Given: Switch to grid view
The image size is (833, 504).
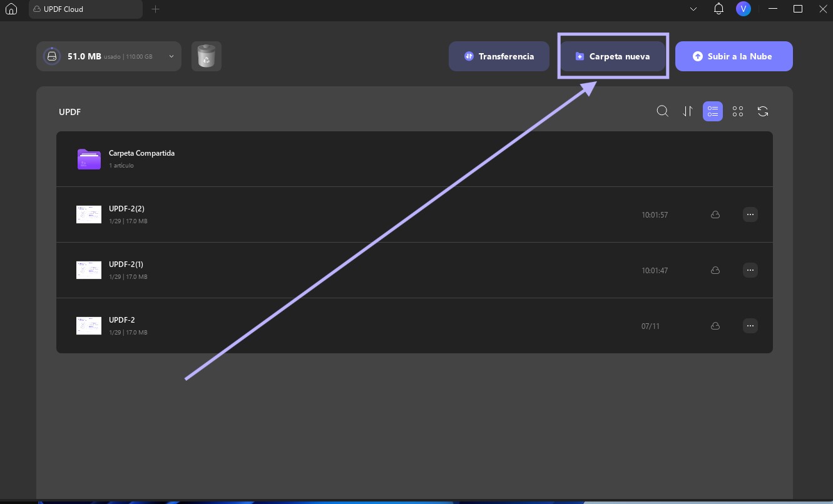Looking at the screenshot, I should pyautogui.click(x=738, y=111).
